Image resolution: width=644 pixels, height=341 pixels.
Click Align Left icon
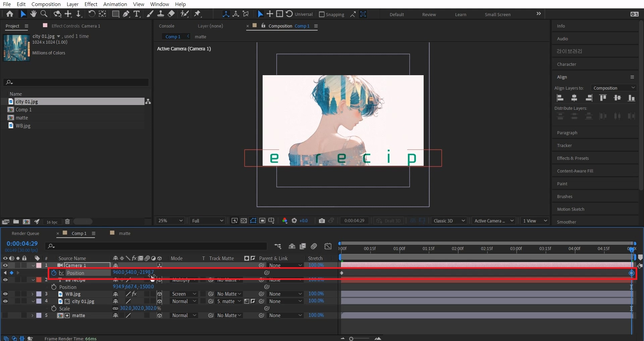pos(560,98)
